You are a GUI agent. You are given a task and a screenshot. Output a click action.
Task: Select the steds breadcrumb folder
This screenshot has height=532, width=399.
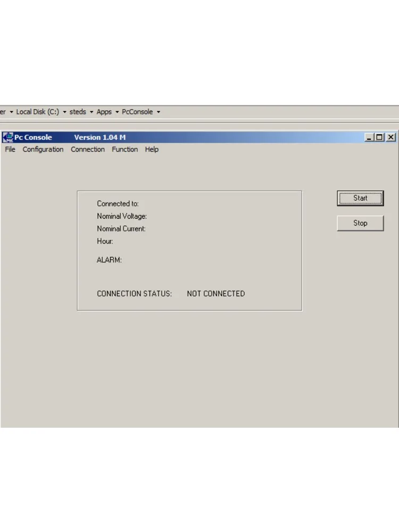click(x=78, y=112)
